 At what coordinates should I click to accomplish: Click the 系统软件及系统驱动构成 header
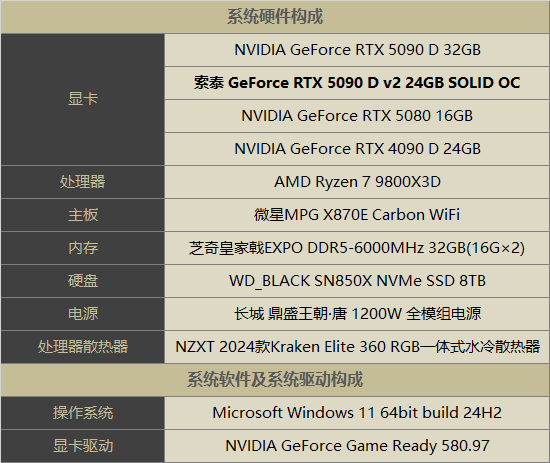point(275,380)
